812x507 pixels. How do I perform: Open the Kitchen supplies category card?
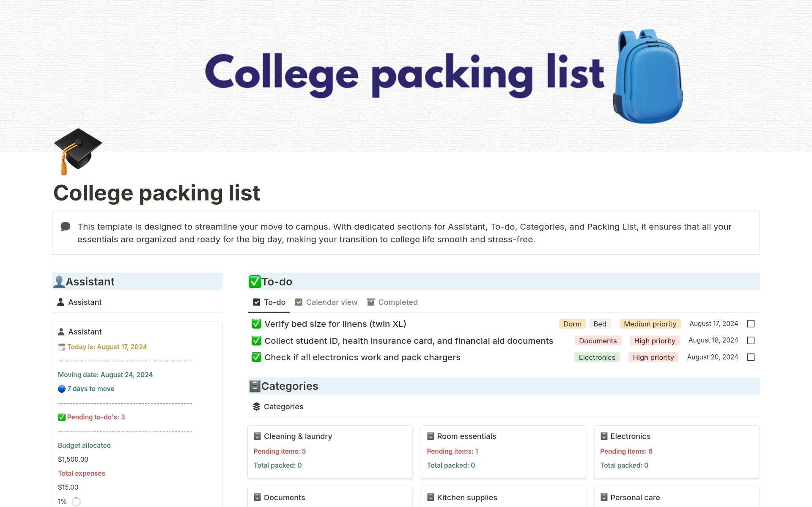pos(467,497)
